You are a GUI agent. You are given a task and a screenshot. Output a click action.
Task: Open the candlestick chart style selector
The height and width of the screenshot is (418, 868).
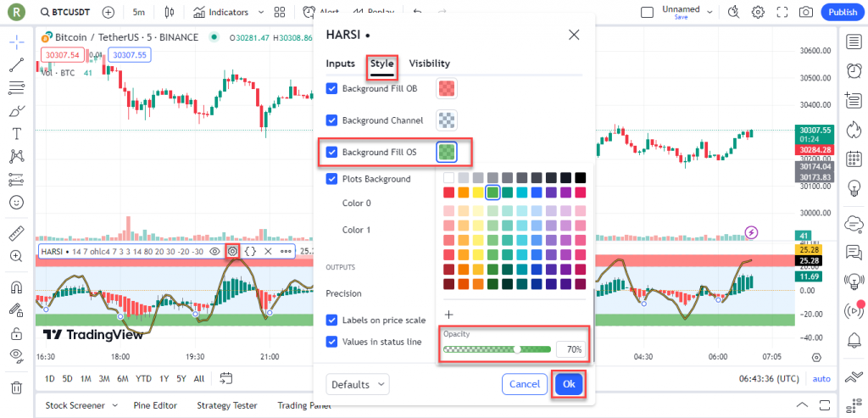coord(170,12)
